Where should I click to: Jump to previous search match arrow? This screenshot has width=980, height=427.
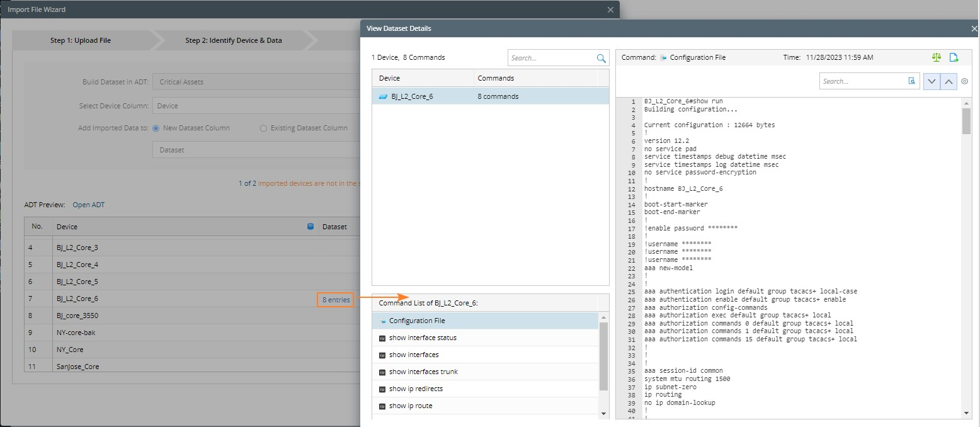coord(949,81)
